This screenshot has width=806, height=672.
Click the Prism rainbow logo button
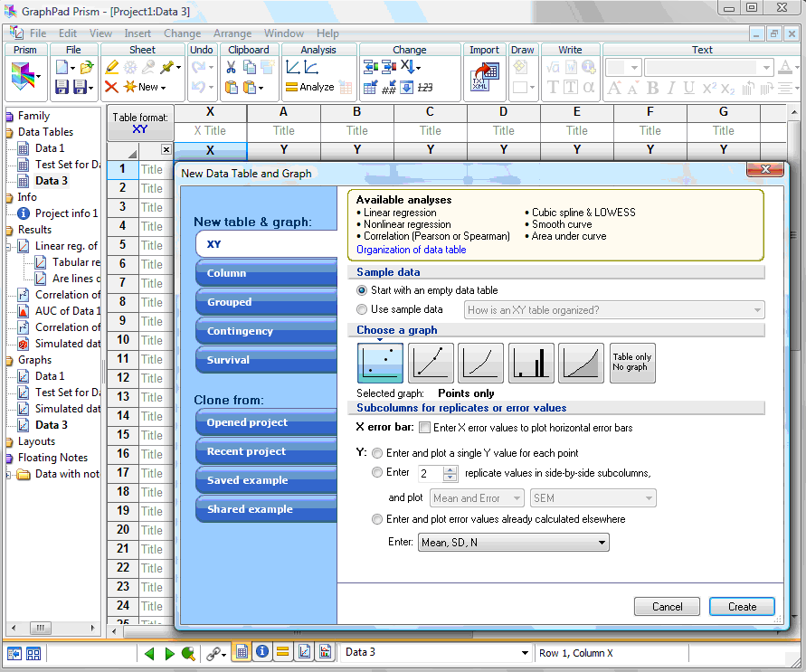click(x=24, y=77)
